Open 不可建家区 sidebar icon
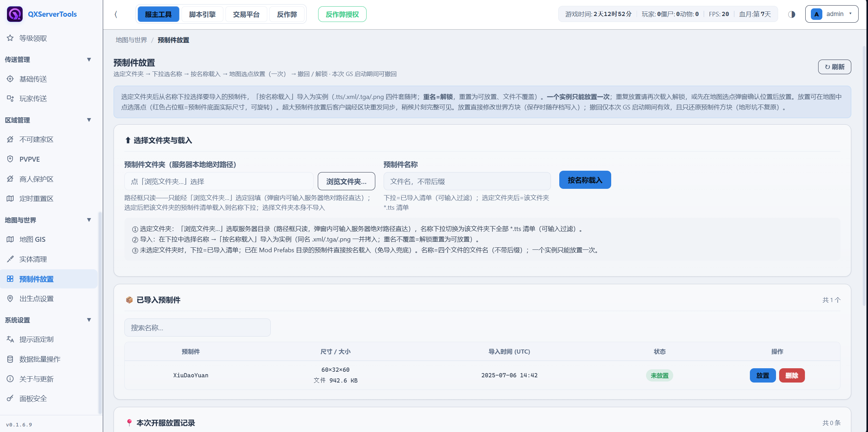 10,139
